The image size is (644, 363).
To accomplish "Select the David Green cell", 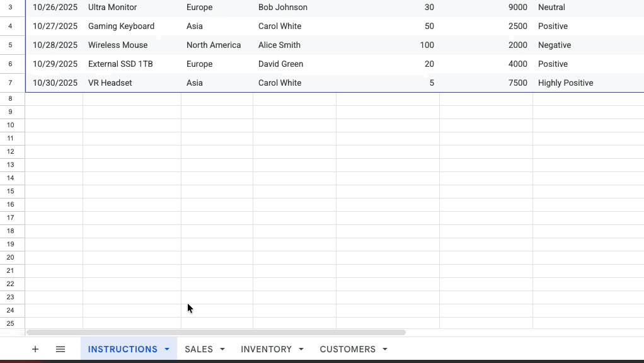I will 294,64.
